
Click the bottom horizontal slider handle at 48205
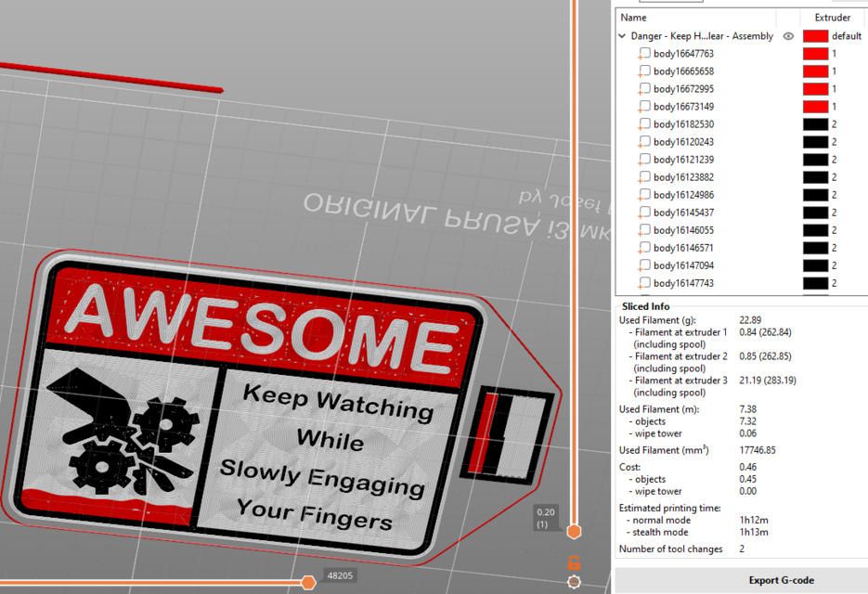[x=307, y=582]
